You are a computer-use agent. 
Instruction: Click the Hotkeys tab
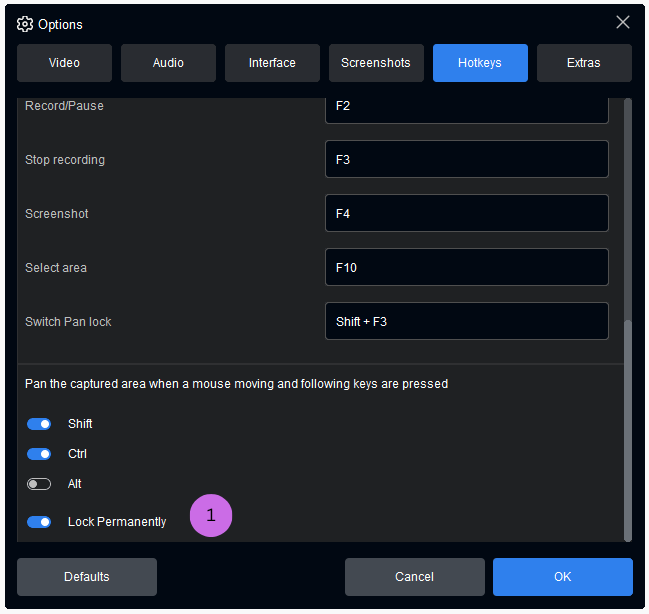(x=480, y=63)
